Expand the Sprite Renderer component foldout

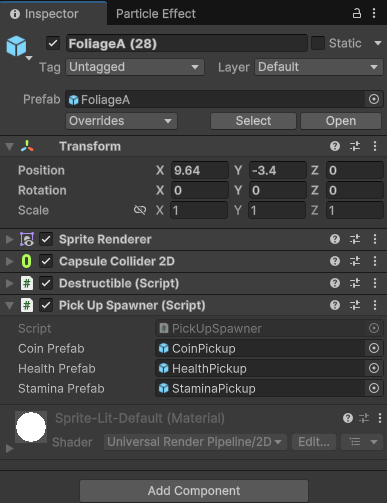10,239
